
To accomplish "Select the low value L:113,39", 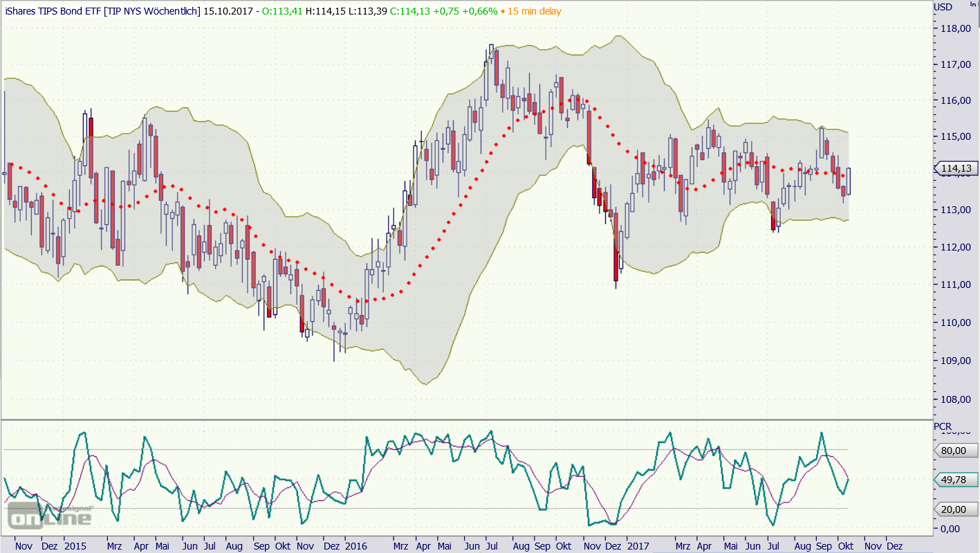I will [368, 11].
